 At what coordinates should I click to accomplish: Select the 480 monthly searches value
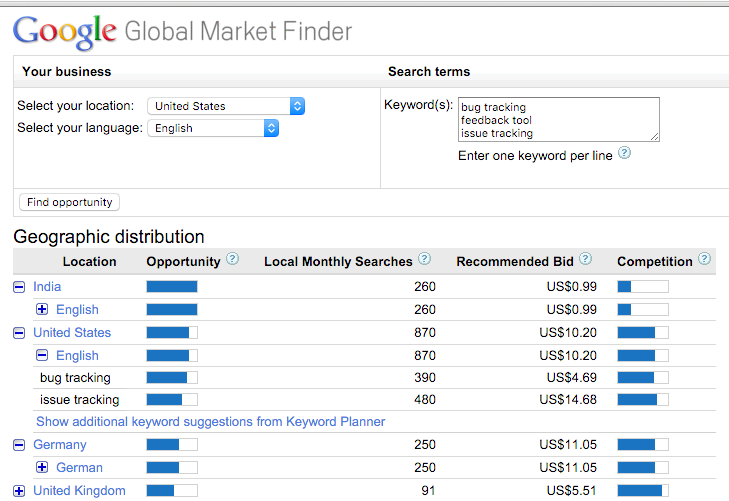pos(425,400)
